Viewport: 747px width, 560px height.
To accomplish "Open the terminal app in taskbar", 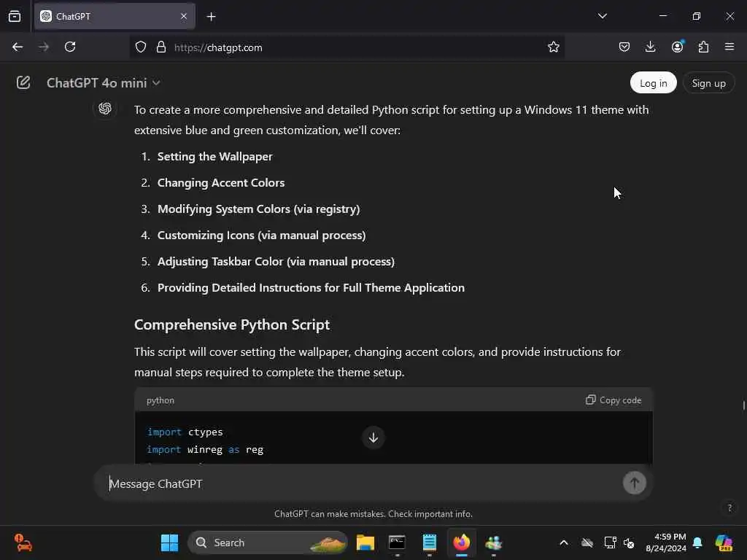I will point(397,542).
